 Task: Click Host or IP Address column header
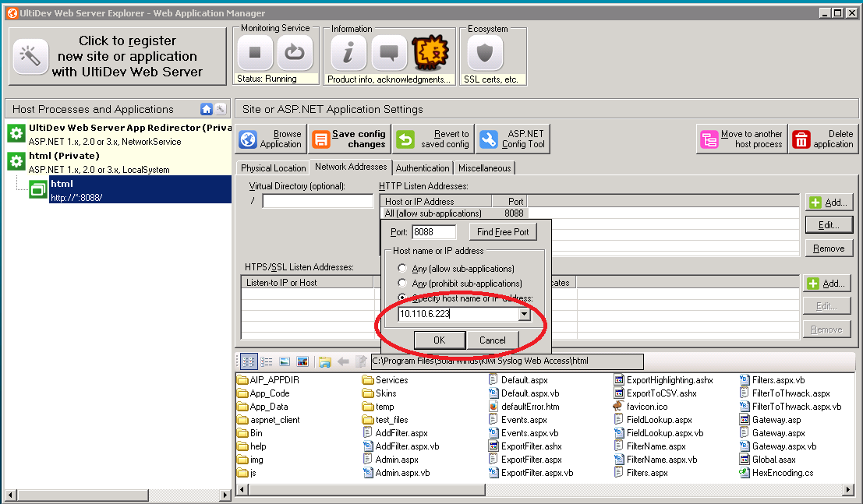click(436, 202)
